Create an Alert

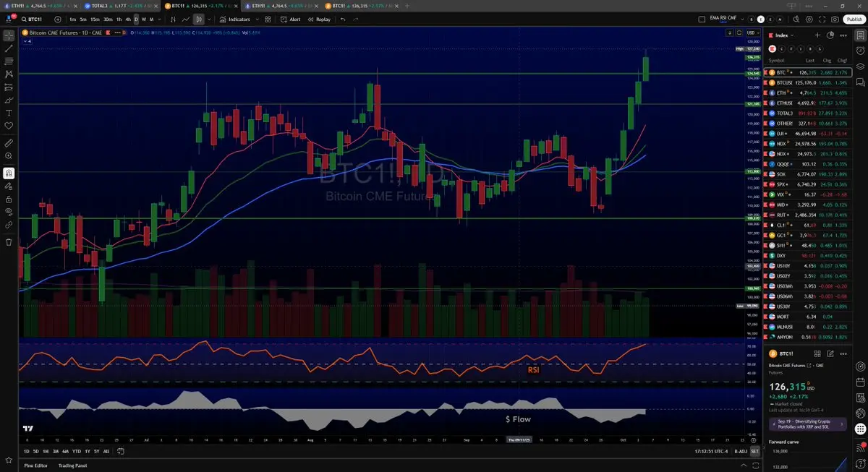(x=289, y=20)
